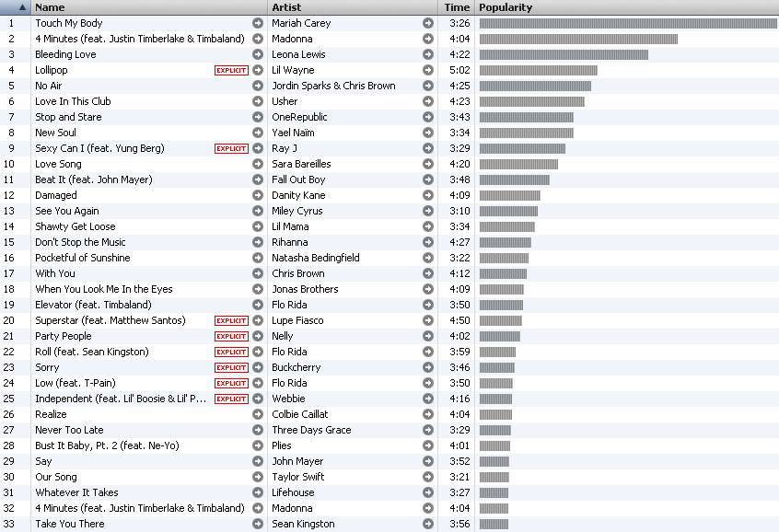
Task: Click the arrow icon next to Damaged
Action: [257, 195]
